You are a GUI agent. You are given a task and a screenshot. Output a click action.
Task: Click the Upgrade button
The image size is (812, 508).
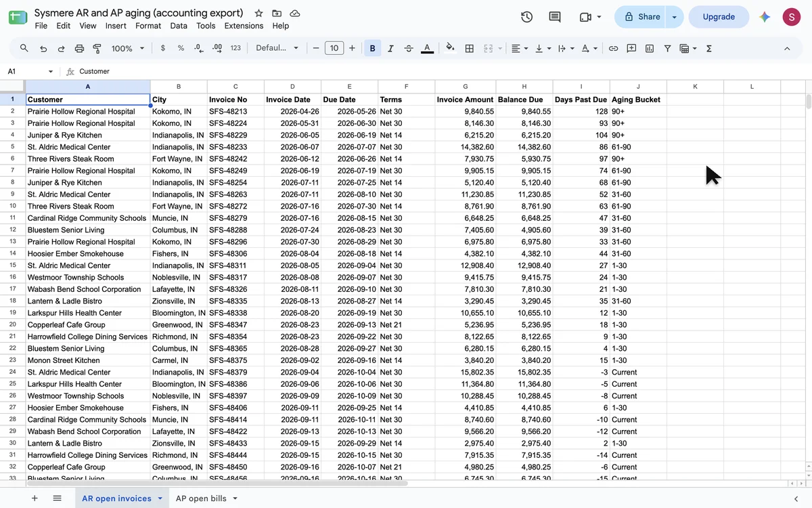click(719, 17)
